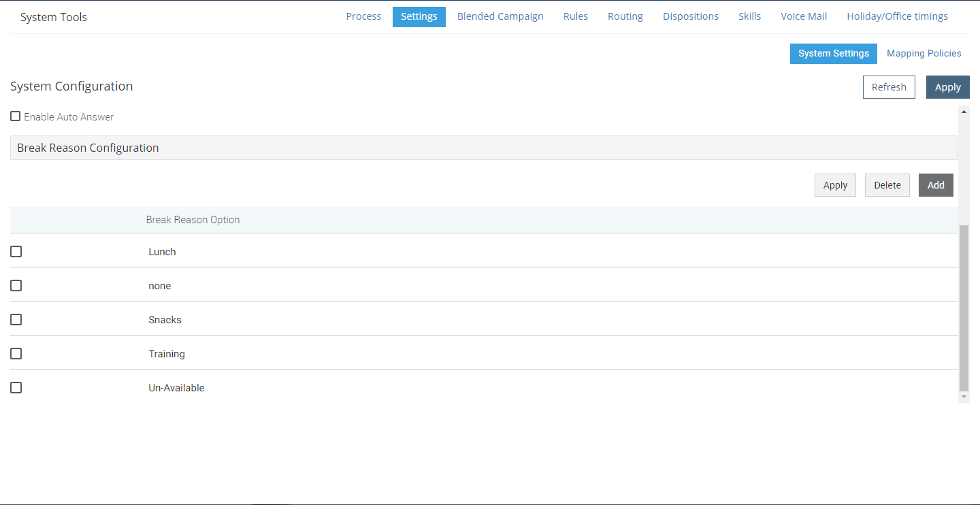Screen dimensions: 980x505
Task: Refresh the system configuration
Action: pyautogui.click(x=889, y=86)
